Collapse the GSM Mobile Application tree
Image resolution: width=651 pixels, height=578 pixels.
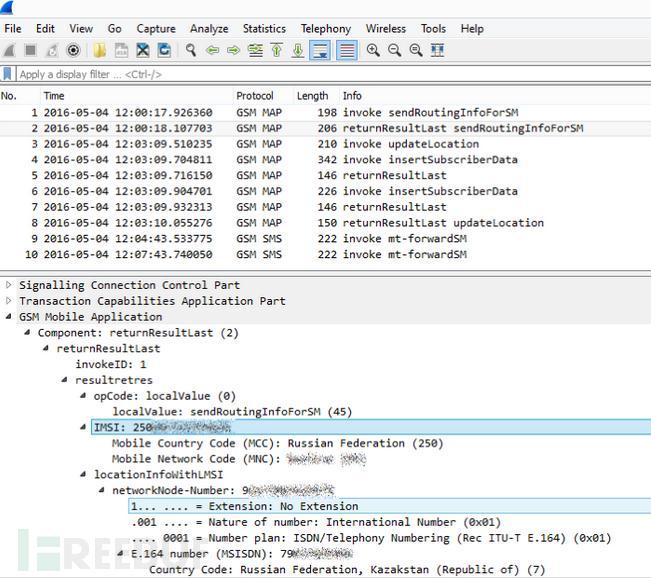coord(9,317)
